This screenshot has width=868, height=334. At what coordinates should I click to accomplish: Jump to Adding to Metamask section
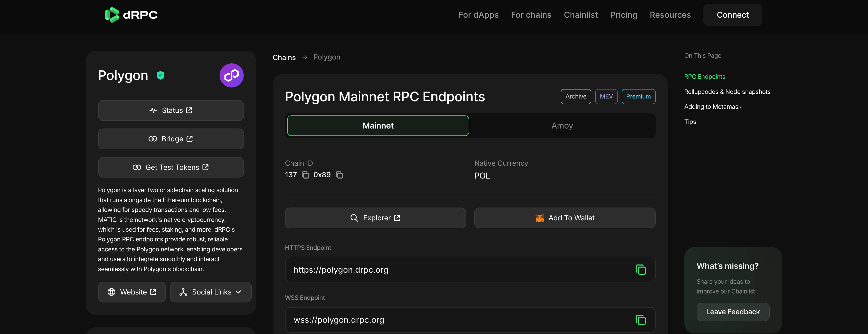coord(713,107)
